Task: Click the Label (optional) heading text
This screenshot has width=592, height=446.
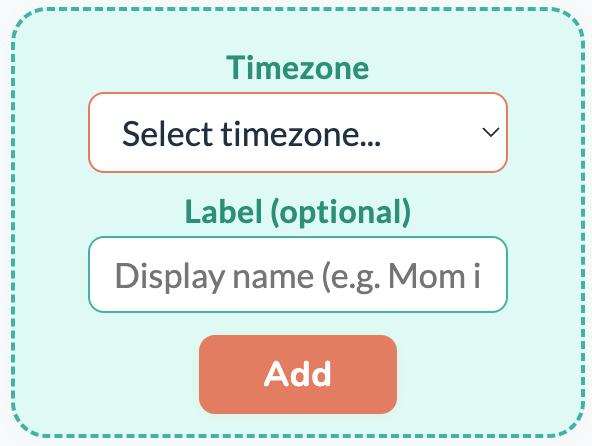Action: click(x=298, y=212)
